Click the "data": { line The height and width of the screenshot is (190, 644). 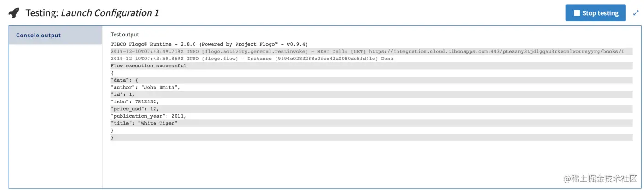372,80
